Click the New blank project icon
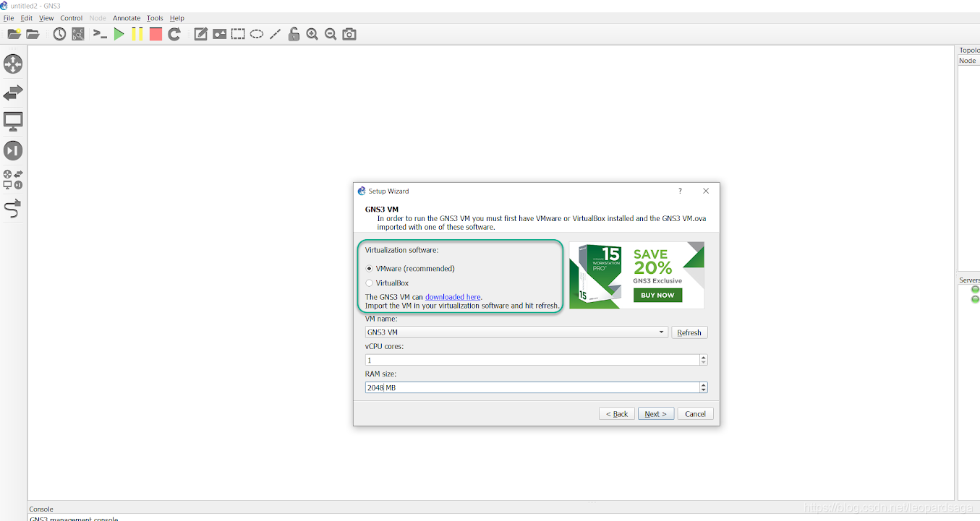Screen dimensions: 980x521 14,34
